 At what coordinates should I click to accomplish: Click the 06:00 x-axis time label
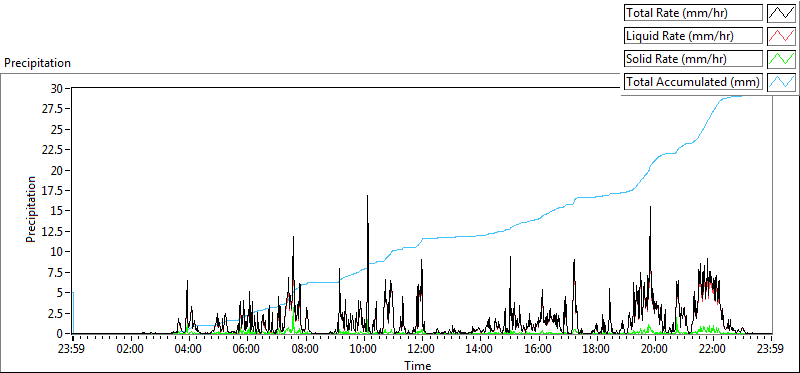click(x=247, y=349)
